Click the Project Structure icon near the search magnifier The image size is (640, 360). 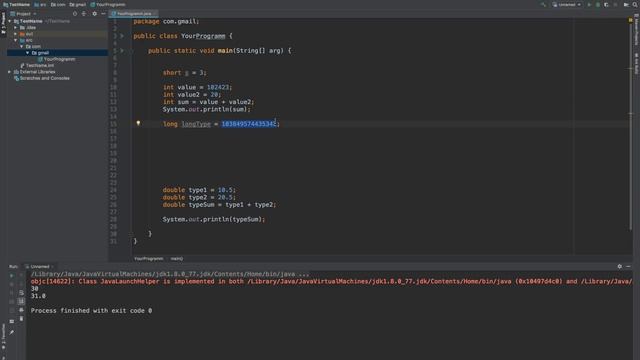coord(626,4)
